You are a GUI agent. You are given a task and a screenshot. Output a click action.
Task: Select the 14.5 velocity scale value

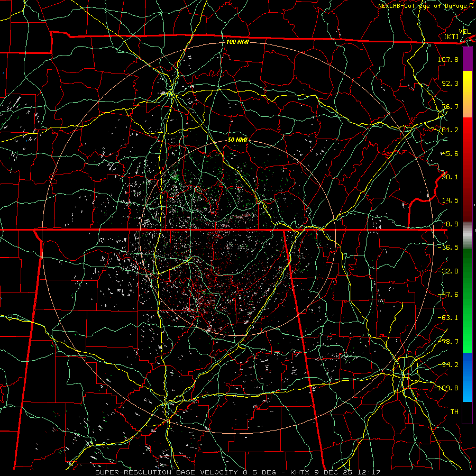(450, 200)
